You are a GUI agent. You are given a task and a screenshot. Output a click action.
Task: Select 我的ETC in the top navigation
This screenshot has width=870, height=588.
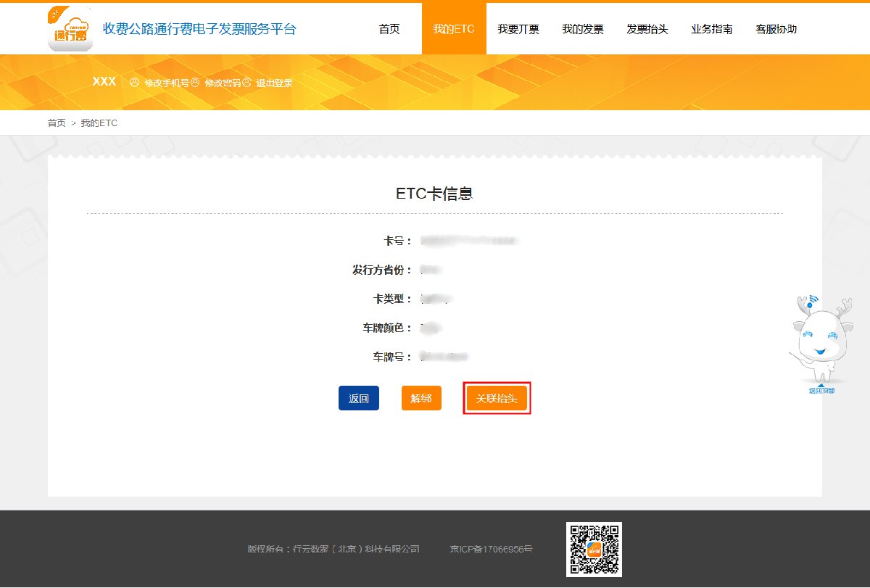(x=454, y=29)
